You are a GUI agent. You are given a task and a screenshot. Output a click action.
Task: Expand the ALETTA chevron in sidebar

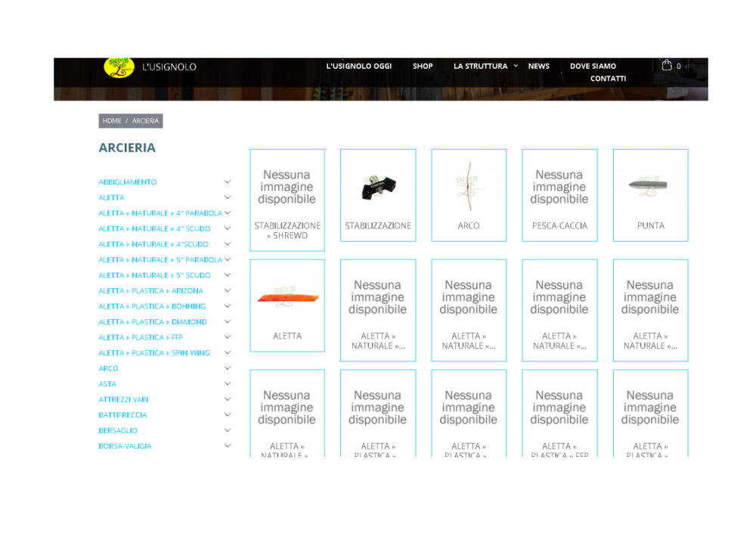(x=228, y=197)
